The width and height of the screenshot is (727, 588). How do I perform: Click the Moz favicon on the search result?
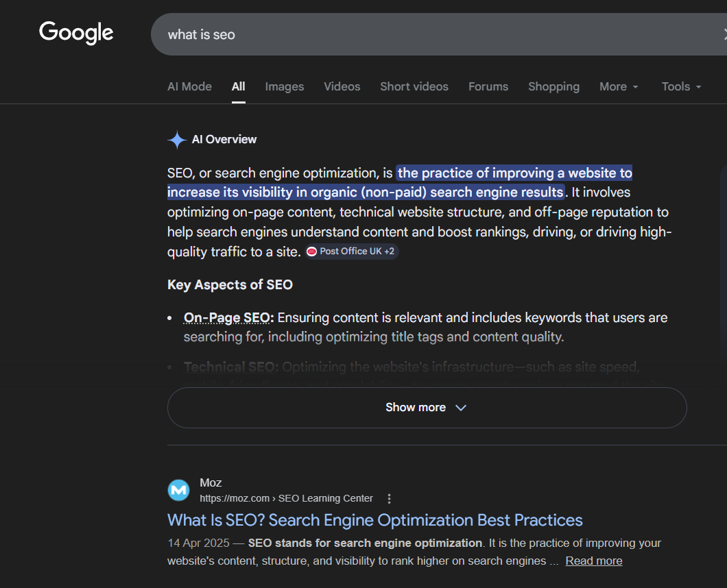(178, 490)
